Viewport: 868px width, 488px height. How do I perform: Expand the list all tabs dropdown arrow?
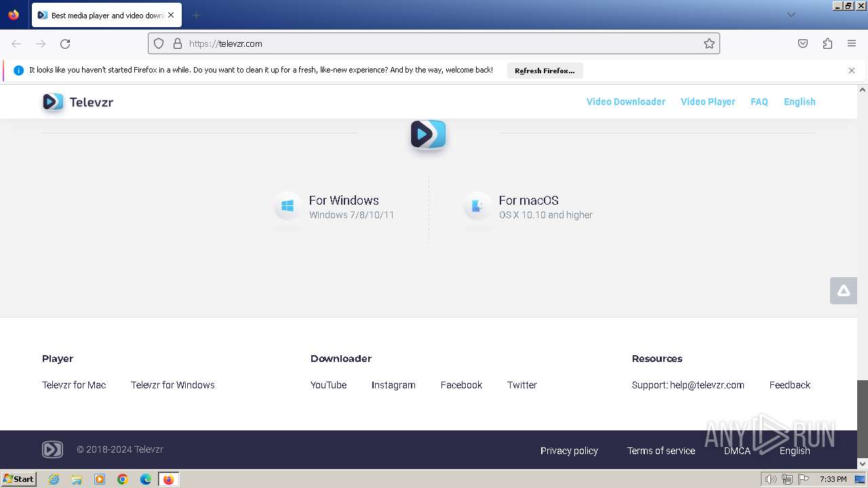(791, 15)
